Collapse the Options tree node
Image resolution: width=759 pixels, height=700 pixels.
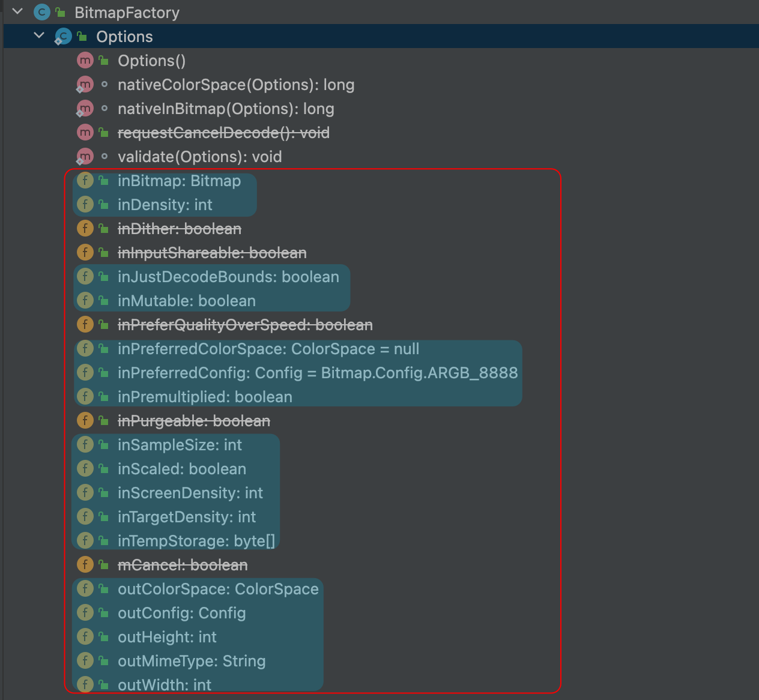[39, 35]
